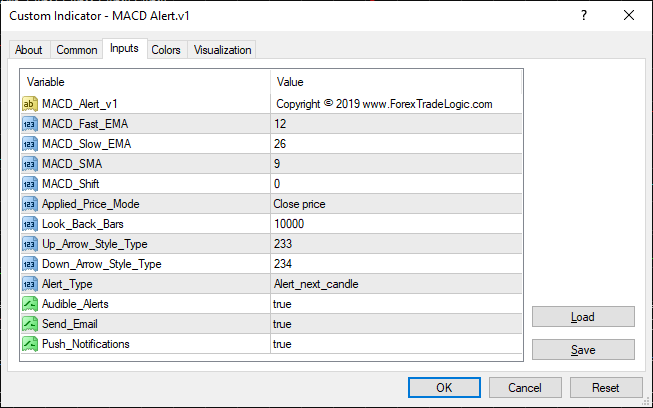Click the boolean icon beside Push_Notifications
Image resolution: width=653 pixels, height=408 pixels.
30,343
